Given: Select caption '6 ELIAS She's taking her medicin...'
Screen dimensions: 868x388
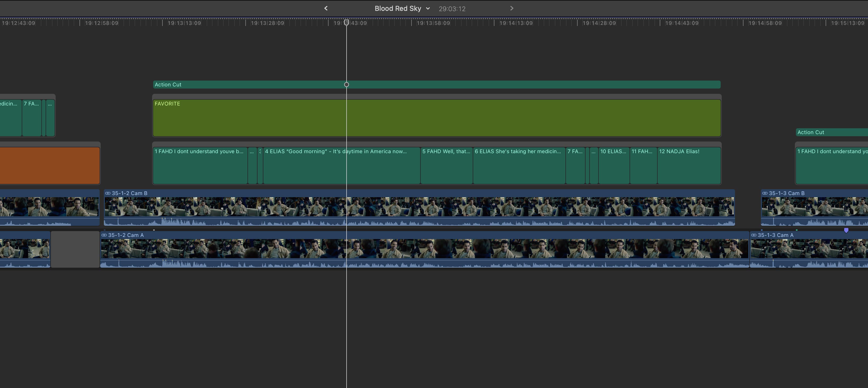Looking at the screenshot, I should (519, 166).
